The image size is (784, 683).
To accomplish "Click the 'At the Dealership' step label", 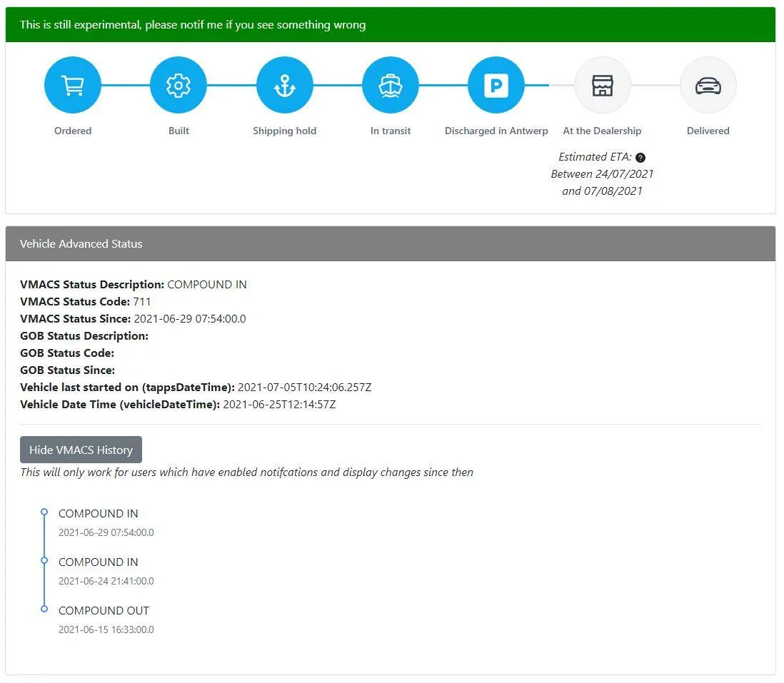I will tap(602, 131).
